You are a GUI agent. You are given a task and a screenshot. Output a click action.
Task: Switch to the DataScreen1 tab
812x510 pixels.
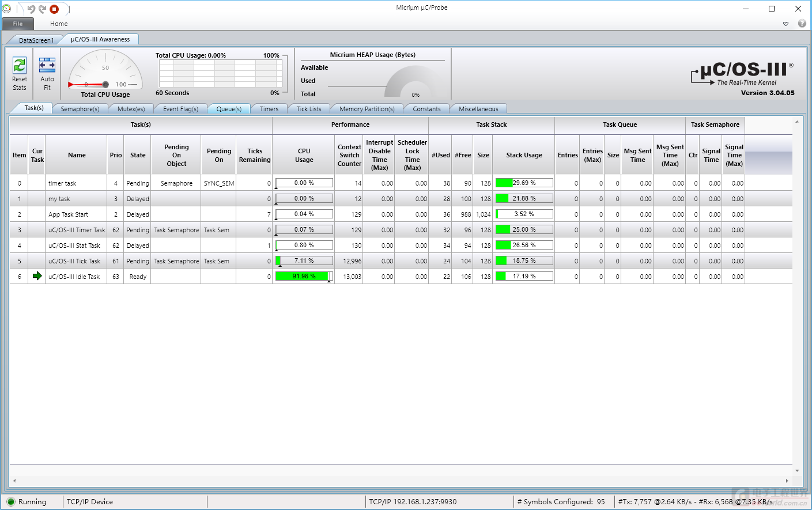[36, 40]
